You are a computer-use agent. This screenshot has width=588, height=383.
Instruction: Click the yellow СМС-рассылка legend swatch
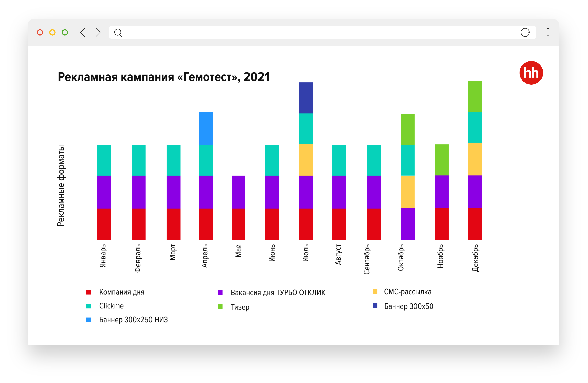click(x=375, y=291)
